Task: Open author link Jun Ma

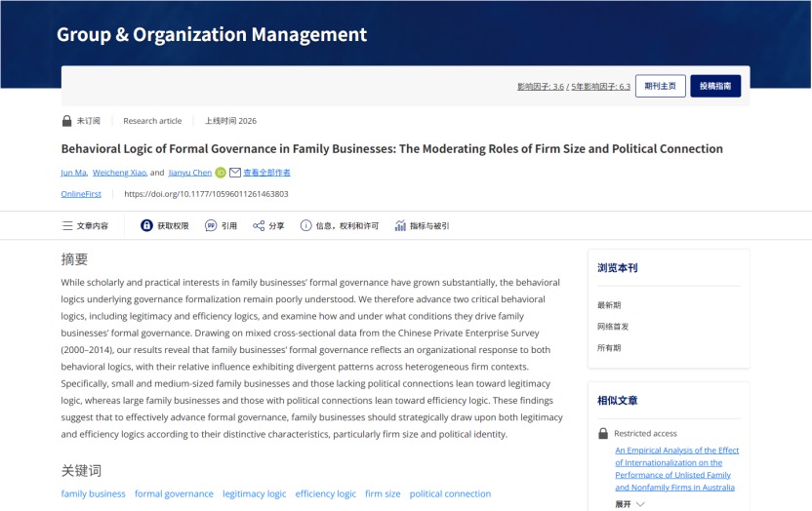Action: pos(73,173)
